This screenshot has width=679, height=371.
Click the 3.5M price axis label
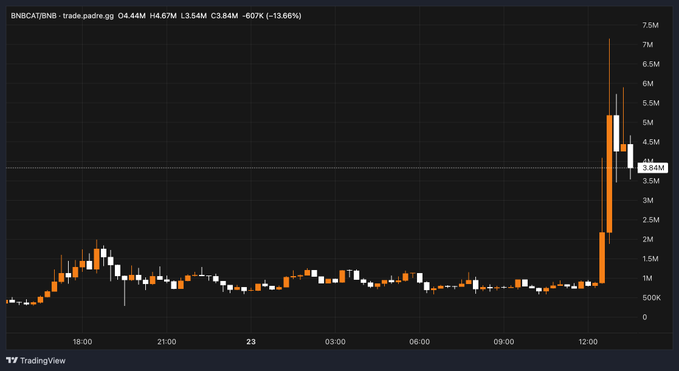coord(651,181)
